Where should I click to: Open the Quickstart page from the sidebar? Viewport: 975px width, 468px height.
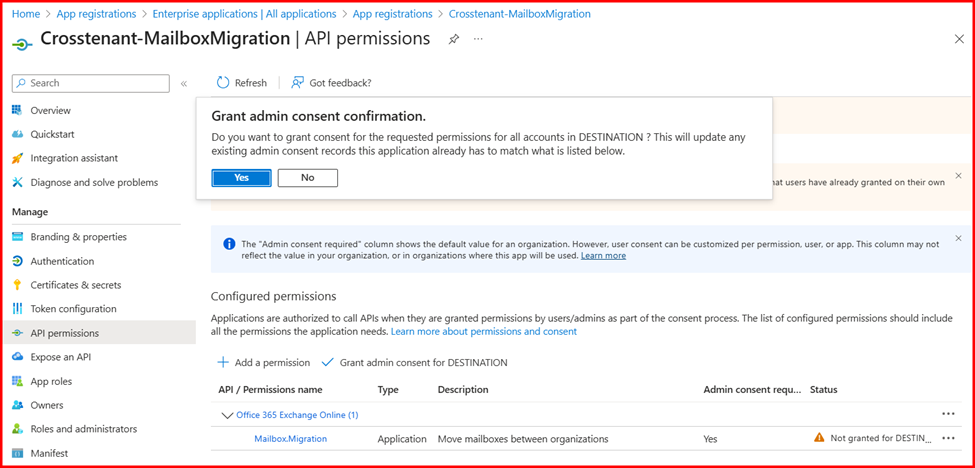[52, 134]
